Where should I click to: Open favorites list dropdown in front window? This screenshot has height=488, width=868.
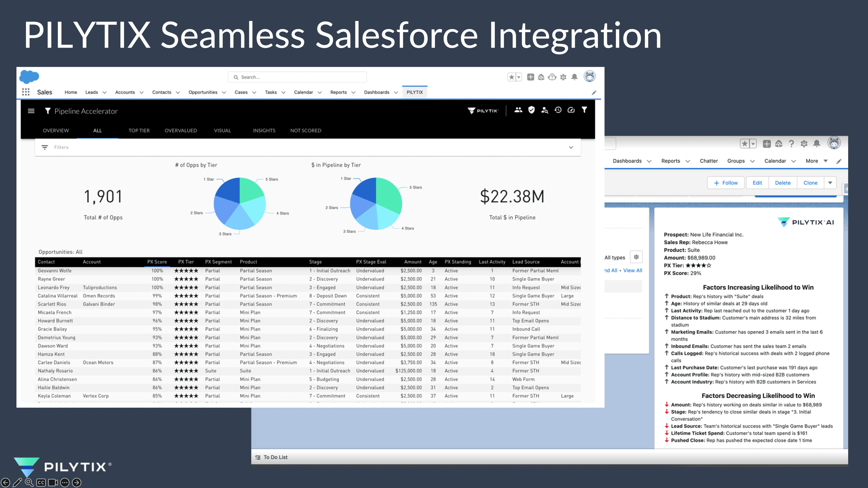[519, 77]
